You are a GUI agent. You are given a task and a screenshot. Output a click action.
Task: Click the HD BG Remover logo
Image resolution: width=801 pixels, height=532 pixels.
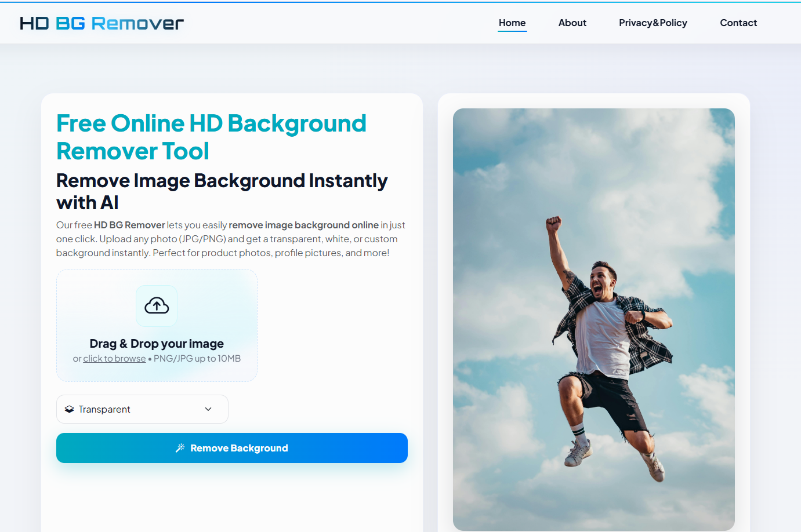(102, 23)
